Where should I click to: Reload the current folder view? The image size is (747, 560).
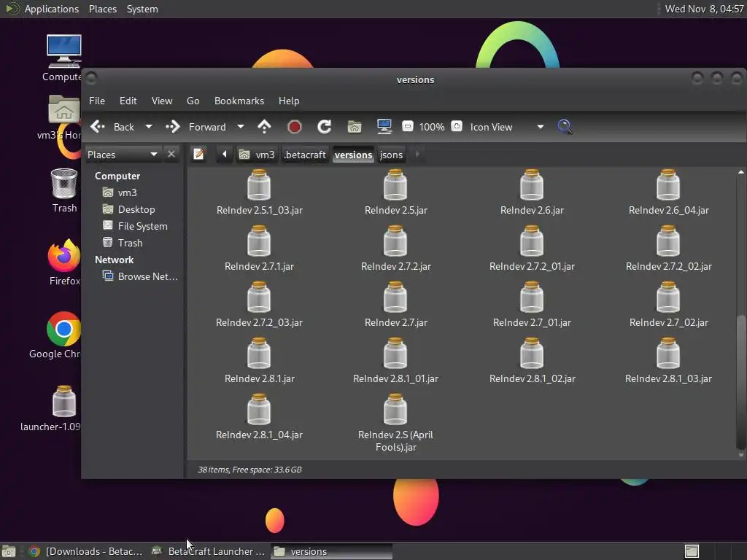[325, 127]
